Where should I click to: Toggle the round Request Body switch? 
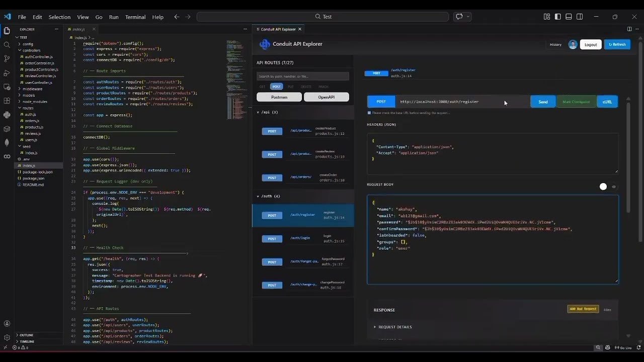point(603,187)
